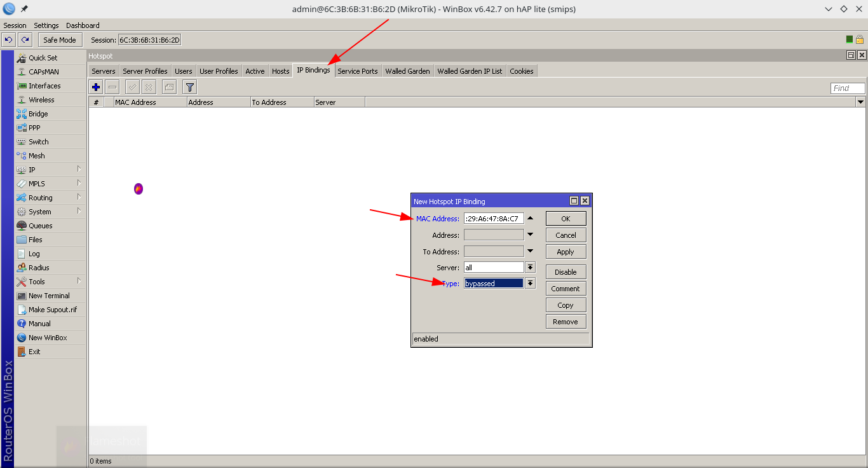
Task: Open Switch in sidebar
Action: [50, 142]
